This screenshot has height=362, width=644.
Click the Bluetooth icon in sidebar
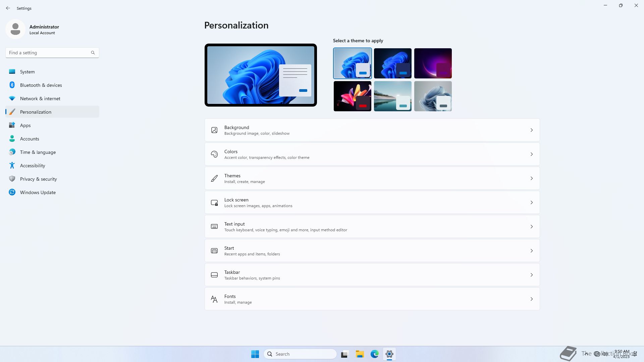12,85
